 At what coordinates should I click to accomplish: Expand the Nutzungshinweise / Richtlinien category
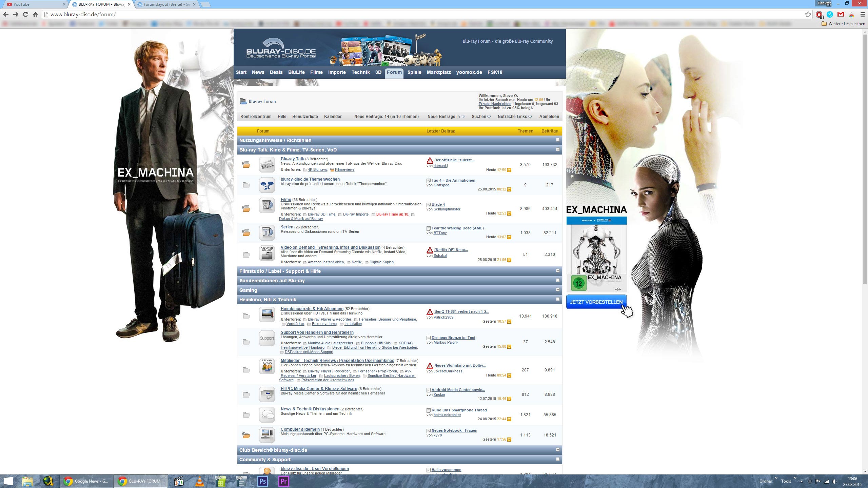click(x=558, y=140)
